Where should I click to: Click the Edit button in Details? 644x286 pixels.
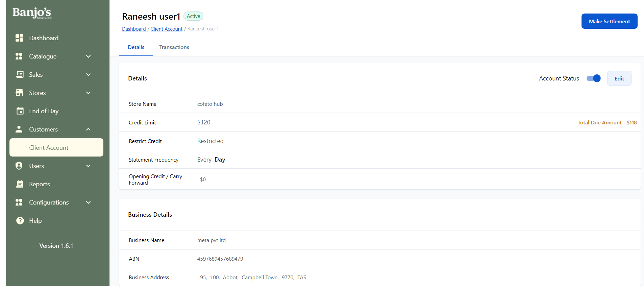click(619, 78)
